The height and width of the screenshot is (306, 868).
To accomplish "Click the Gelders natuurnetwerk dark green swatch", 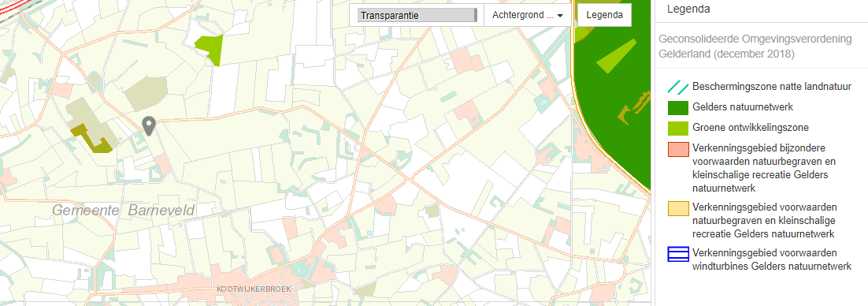I will 678,107.
